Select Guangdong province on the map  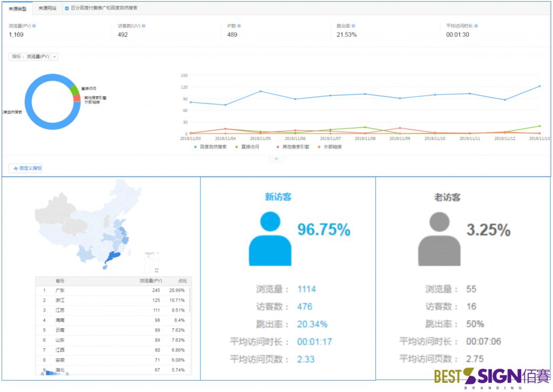point(112,258)
